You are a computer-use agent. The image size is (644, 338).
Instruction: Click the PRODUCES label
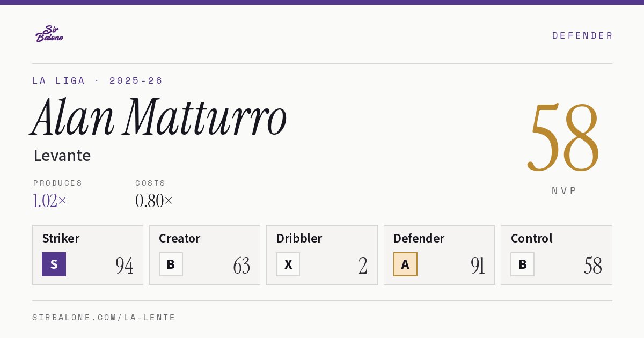[x=58, y=183]
